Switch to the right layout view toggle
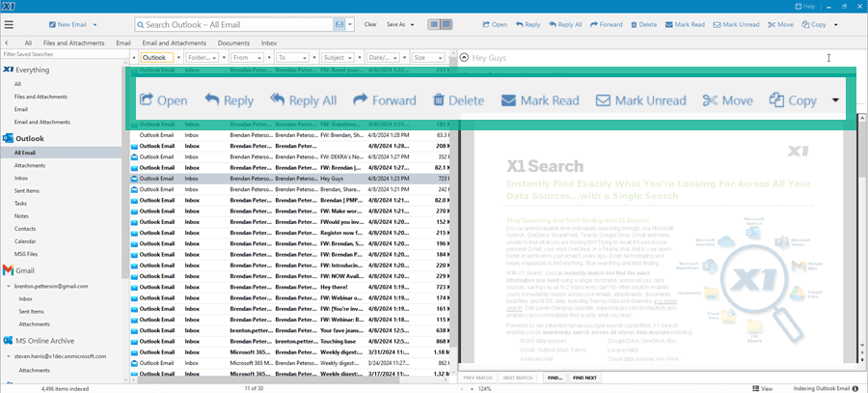The image size is (868, 393). [x=447, y=24]
